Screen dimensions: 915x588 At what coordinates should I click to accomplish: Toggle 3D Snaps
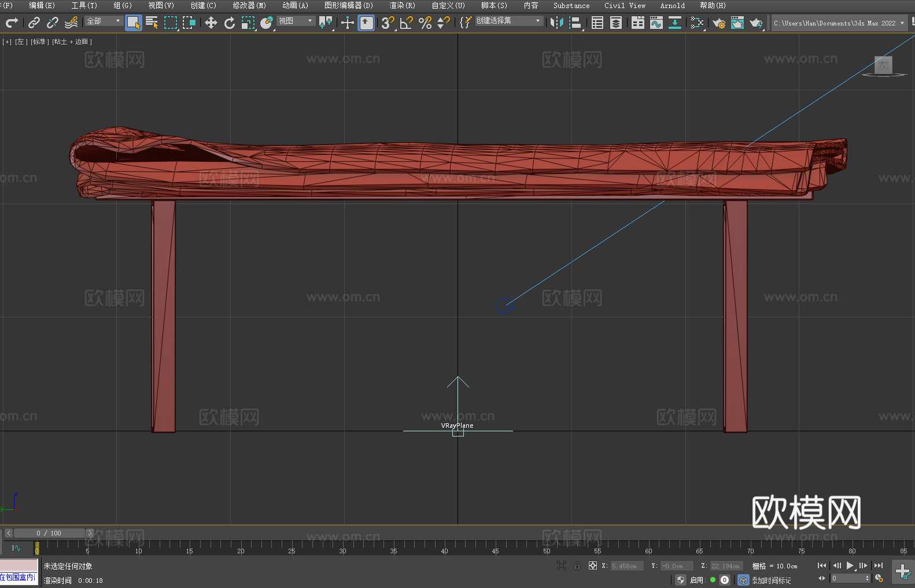coord(388,23)
